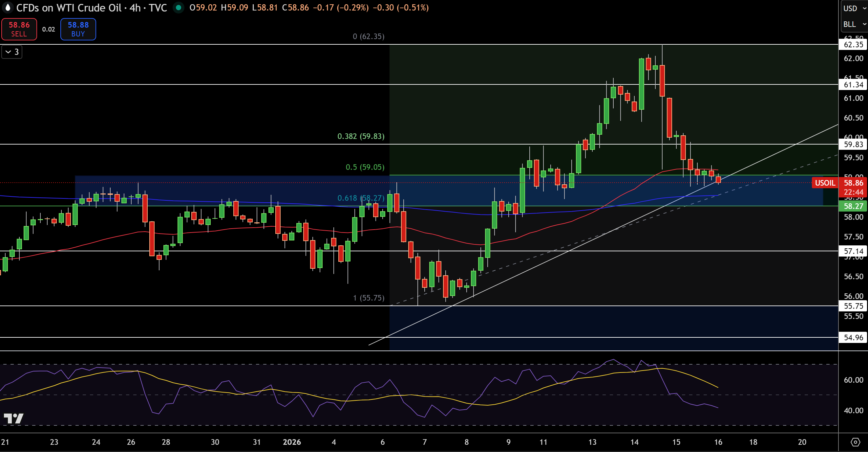Click the 58.86 SELL button
The height and width of the screenshot is (452, 868).
(19, 29)
